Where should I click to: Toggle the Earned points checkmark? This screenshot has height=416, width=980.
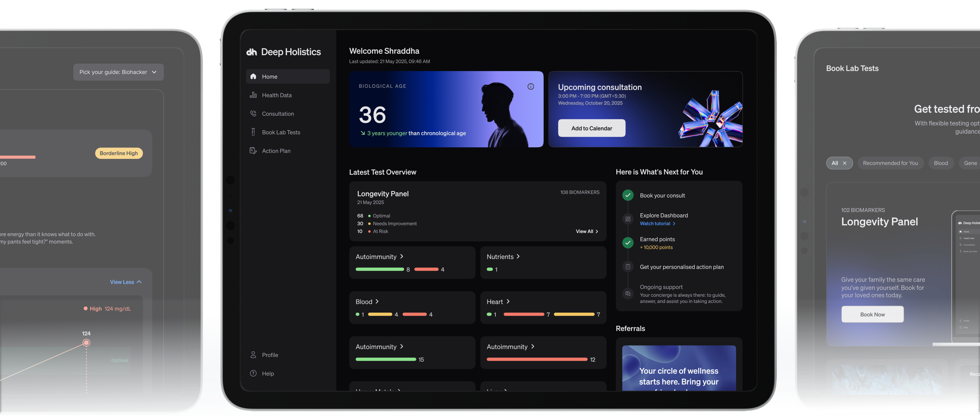point(628,242)
